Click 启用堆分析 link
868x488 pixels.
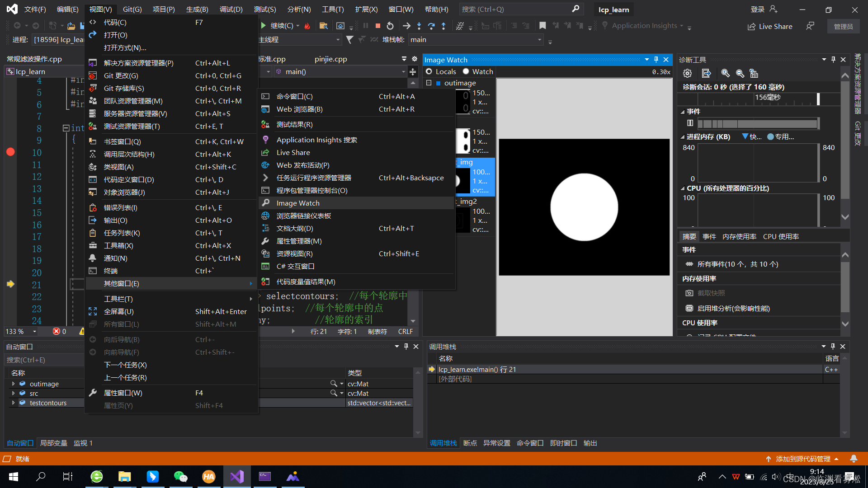point(733,308)
